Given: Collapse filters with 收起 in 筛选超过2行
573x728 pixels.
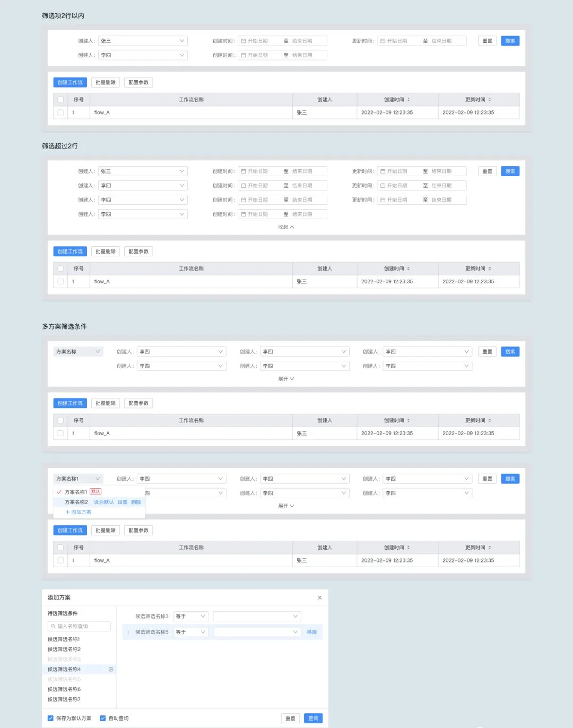Looking at the screenshot, I should click(x=286, y=227).
